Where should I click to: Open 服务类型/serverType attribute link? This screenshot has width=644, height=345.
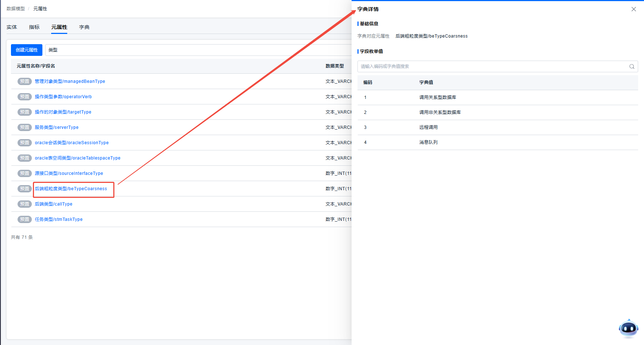[x=57, y=127]
